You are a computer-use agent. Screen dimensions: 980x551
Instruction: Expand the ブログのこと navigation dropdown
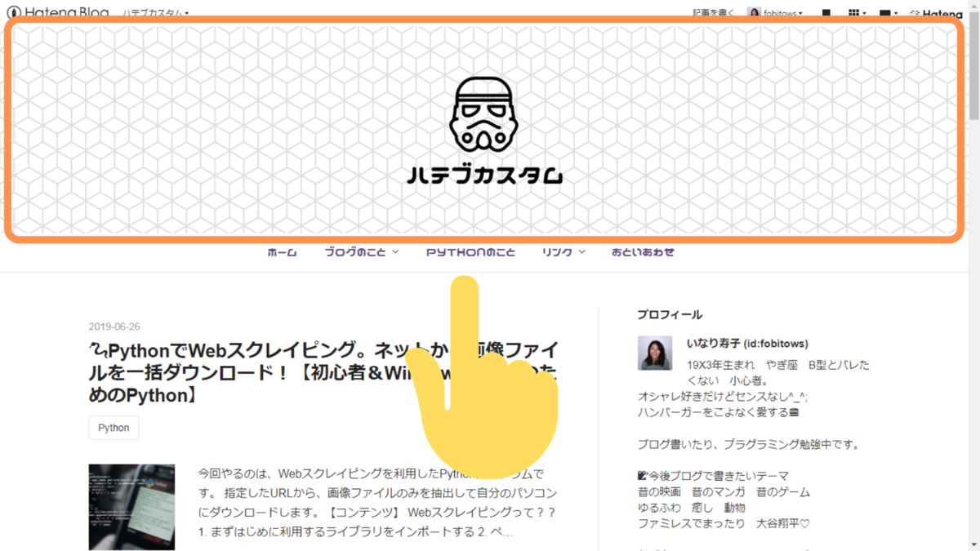362,252
